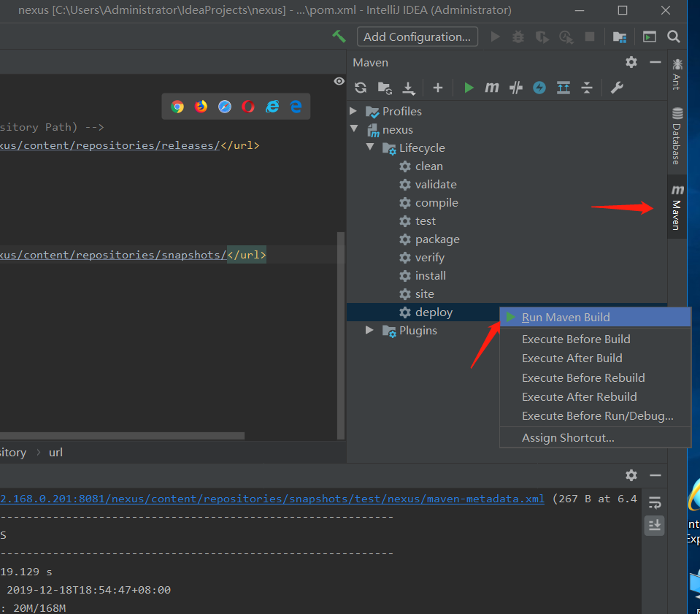Click the Maven side tool tab
700x614 pixels.
click(x=677, y=207)
